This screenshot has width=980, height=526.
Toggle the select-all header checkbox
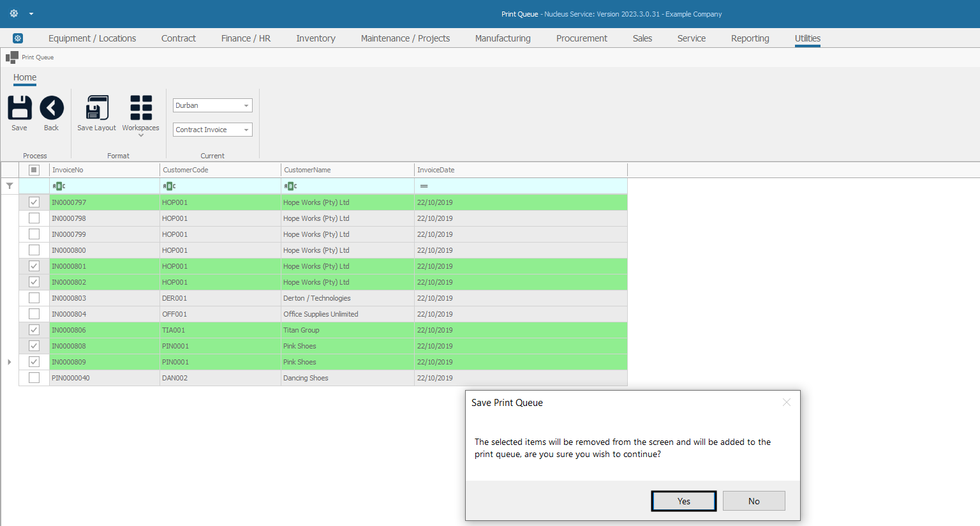(x=34, y=170)
